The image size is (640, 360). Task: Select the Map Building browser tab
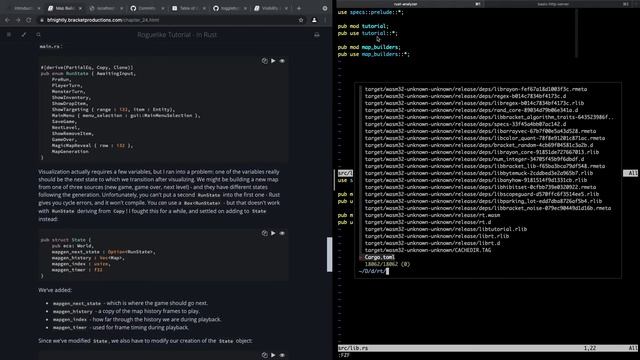point(64,8)
